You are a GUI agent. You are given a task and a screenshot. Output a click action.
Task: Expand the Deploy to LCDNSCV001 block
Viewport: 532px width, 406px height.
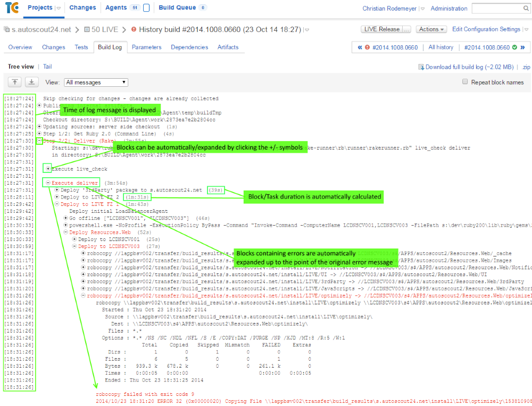click(x=74, y=239)
